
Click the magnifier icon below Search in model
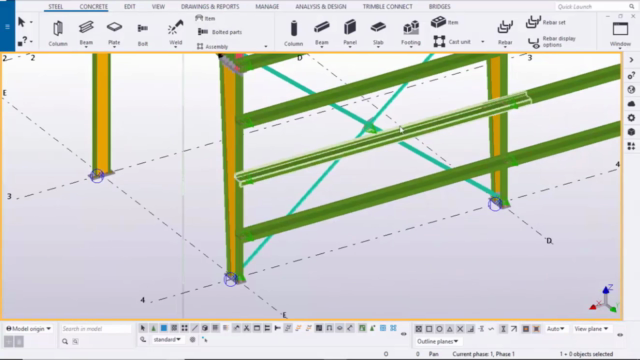65,341
